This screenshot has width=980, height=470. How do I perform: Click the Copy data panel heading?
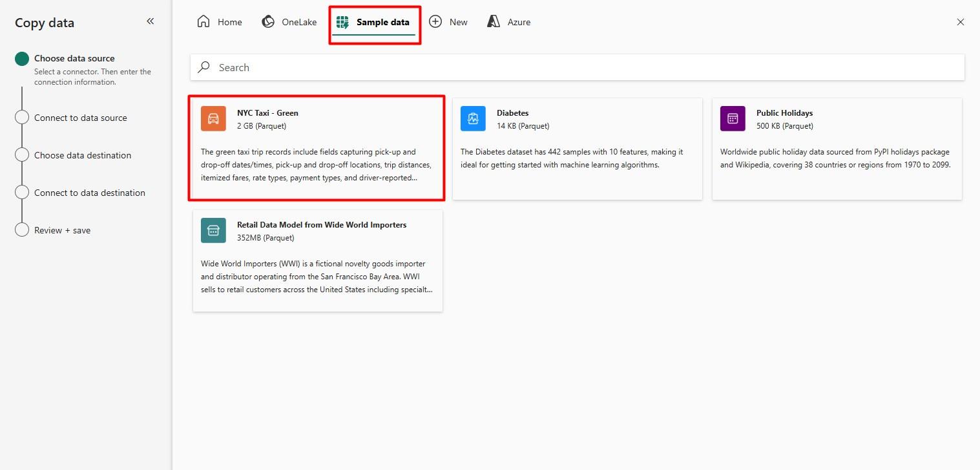pos(45,23)
